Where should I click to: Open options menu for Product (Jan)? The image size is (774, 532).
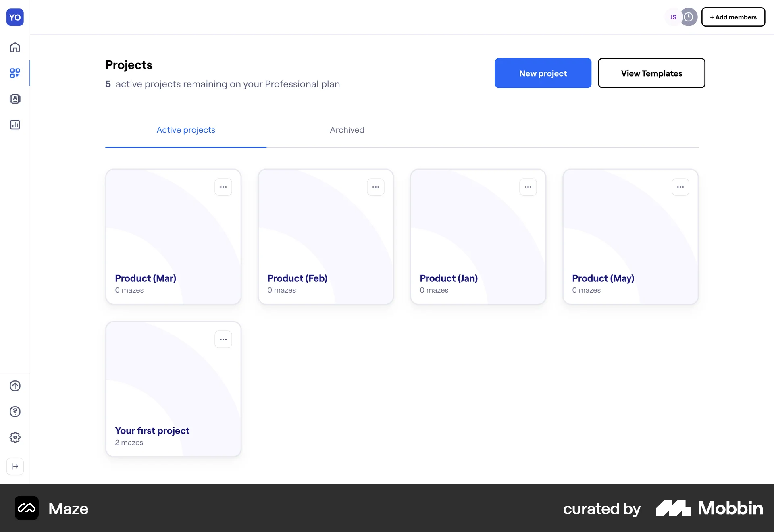point(528,187)
